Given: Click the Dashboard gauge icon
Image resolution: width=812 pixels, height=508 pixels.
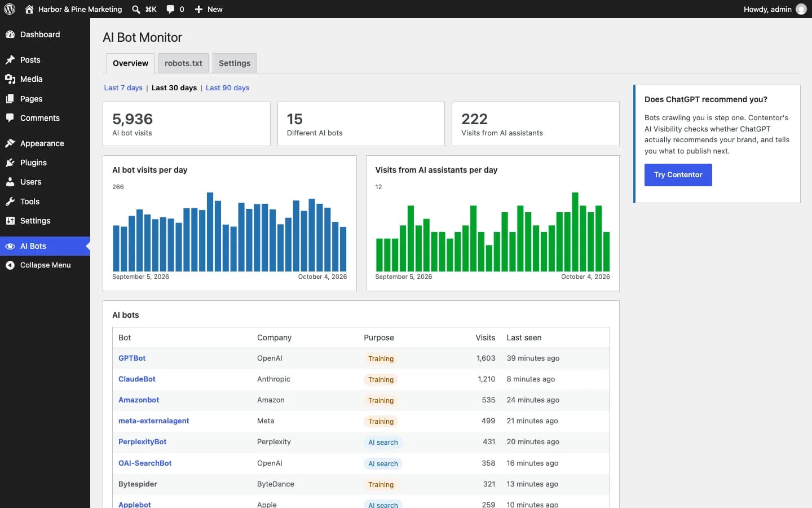Looking at the screenshot, I should pos(10,34).
